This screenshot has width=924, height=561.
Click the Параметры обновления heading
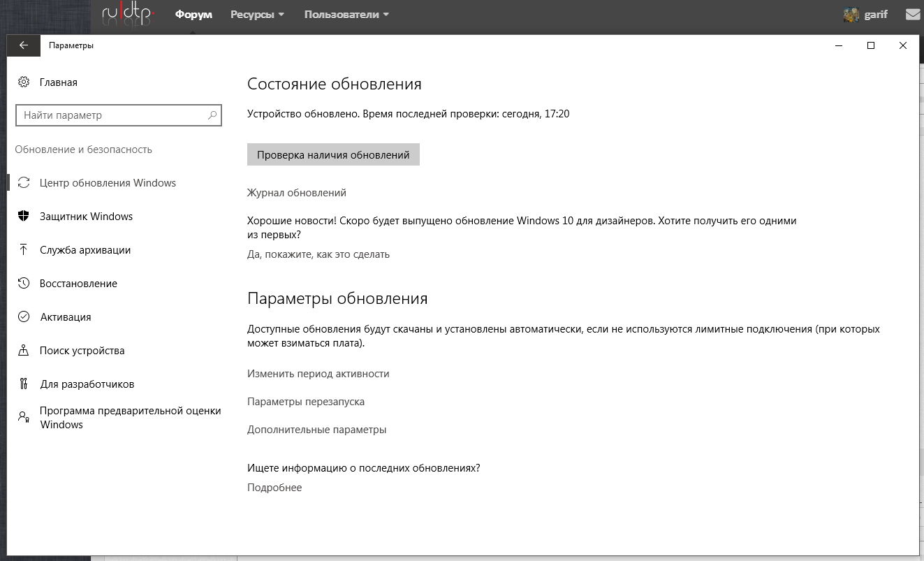click(x=337, y=299)
